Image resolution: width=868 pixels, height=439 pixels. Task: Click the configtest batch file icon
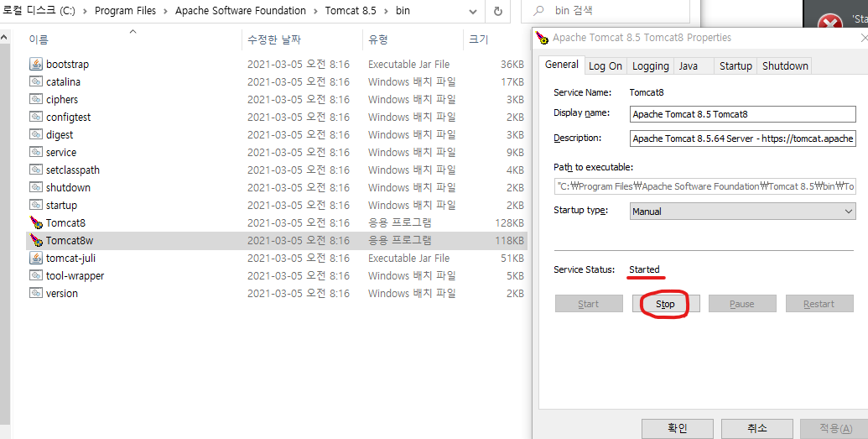tap(36, 117)
